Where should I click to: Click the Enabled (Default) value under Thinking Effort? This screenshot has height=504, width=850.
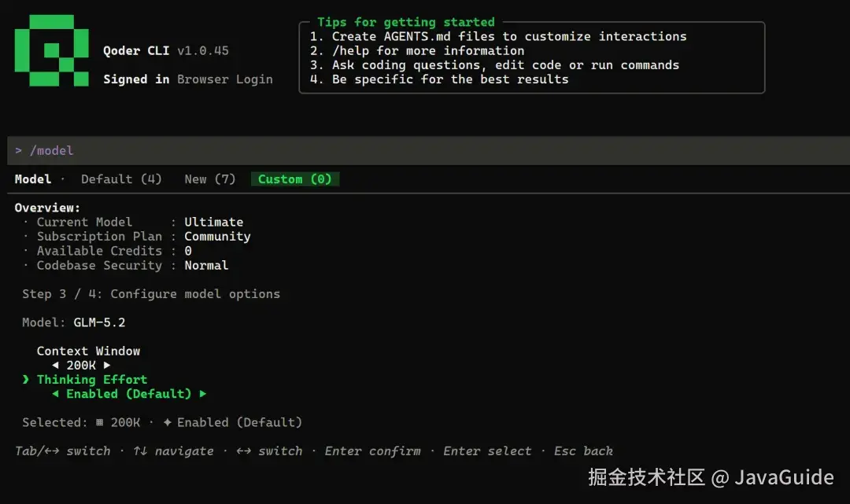pos(128,394)
